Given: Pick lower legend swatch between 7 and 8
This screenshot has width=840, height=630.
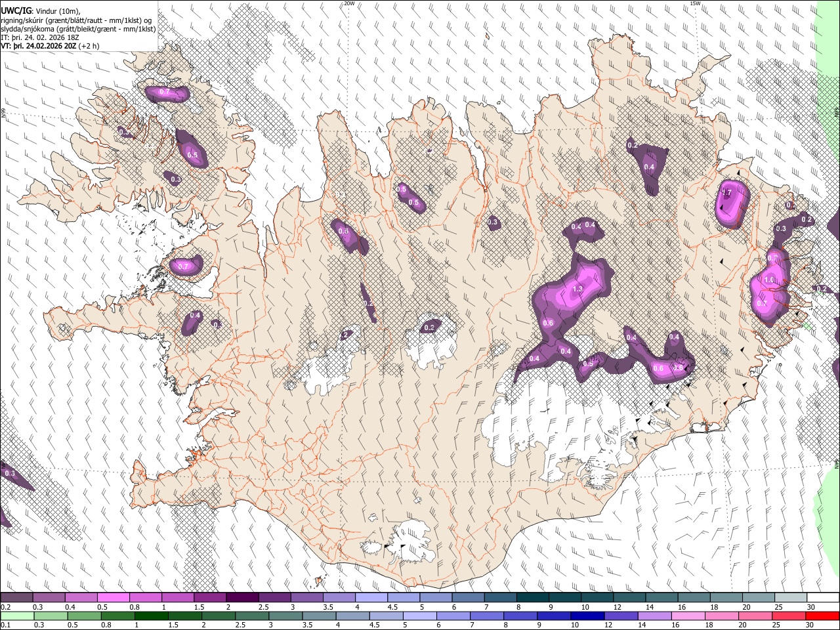Looking at the screenshot, I should tap(486, 616).
